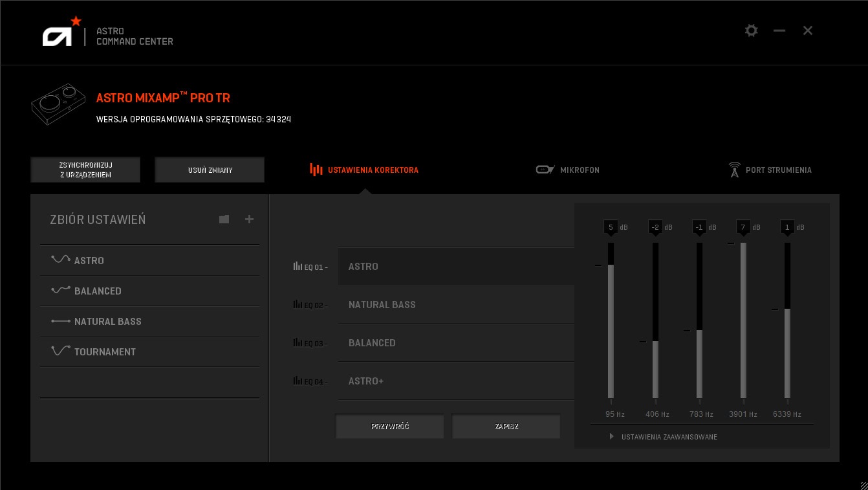This screenshot has height=490, width=868.
Task: Click the folder icon in Zbiór Ustawień
Action: [224, 219]
